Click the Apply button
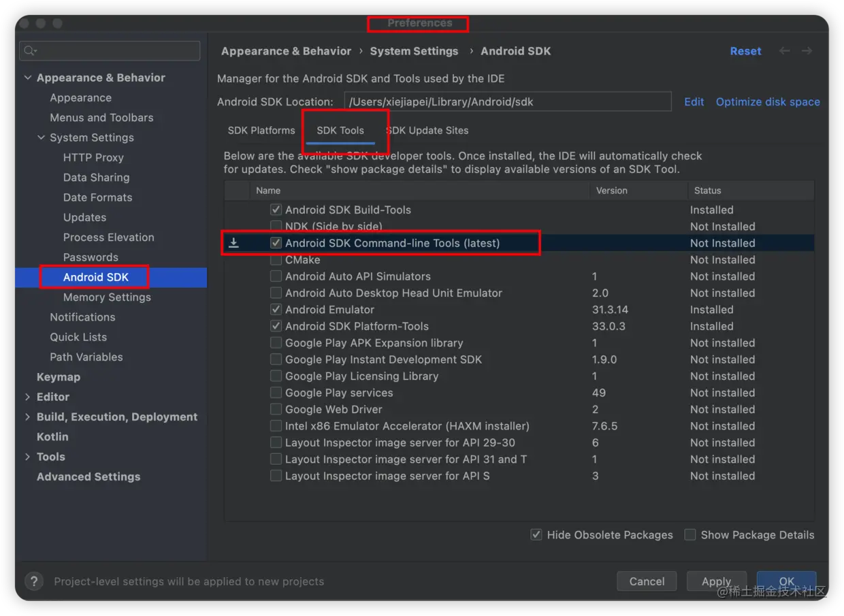The width and height of the screenshot is (844, 616). [x=716, y=581]
